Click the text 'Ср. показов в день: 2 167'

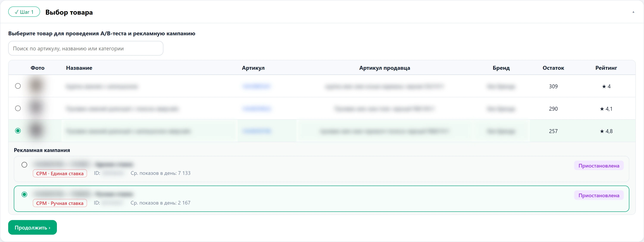coord(160,203)
